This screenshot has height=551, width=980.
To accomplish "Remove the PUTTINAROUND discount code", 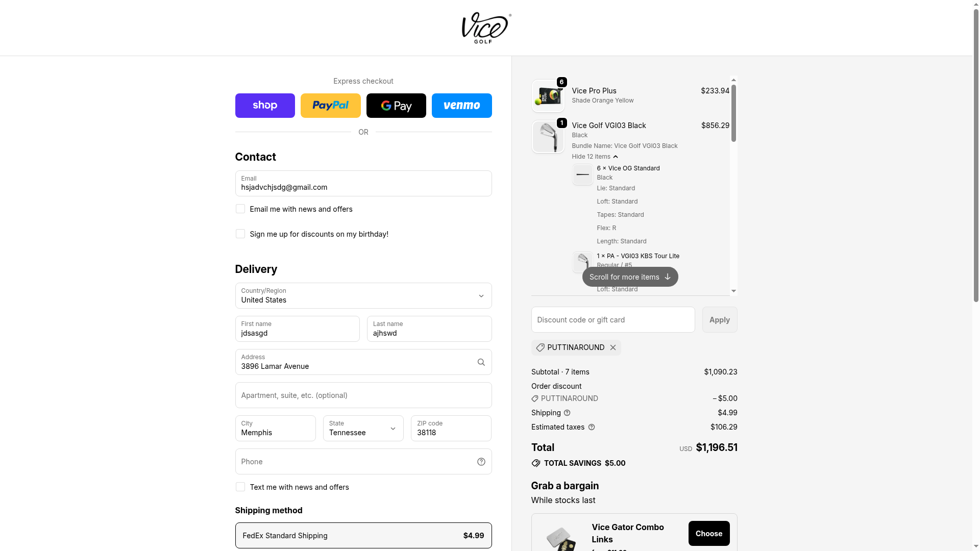I will point(613,347).
